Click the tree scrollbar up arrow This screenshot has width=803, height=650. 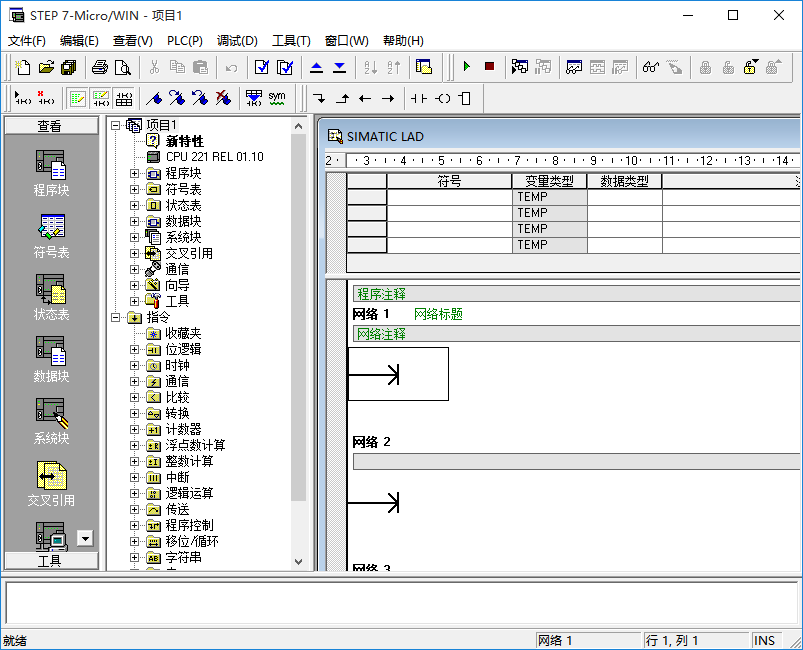(299, 126)
